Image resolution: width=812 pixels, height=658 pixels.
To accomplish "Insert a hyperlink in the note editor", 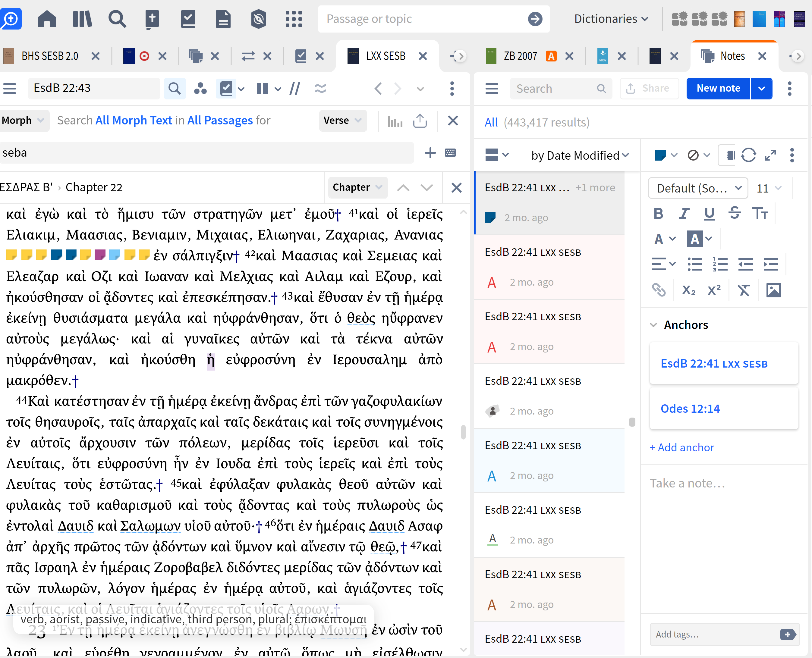I will (659, 290).
